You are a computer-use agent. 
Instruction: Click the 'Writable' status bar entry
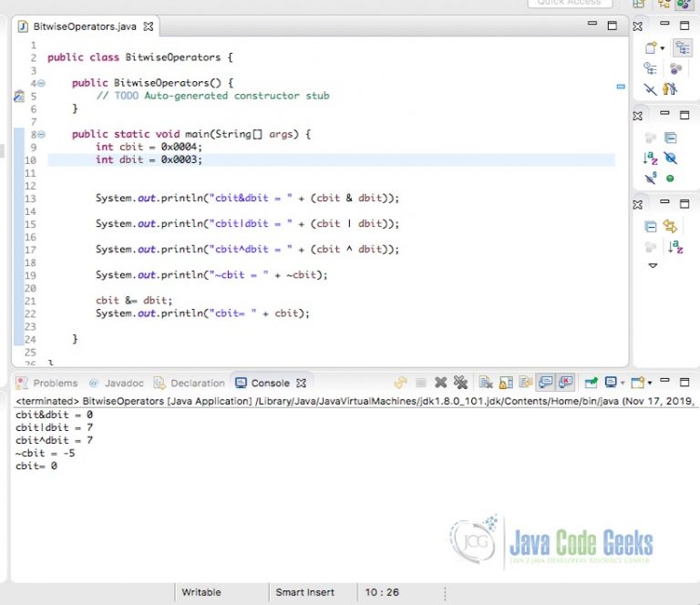[x=201, y=592]
